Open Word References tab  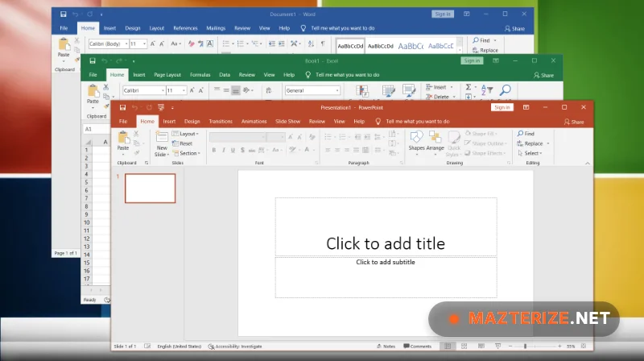pyautogui.click(x=185, y=28)
